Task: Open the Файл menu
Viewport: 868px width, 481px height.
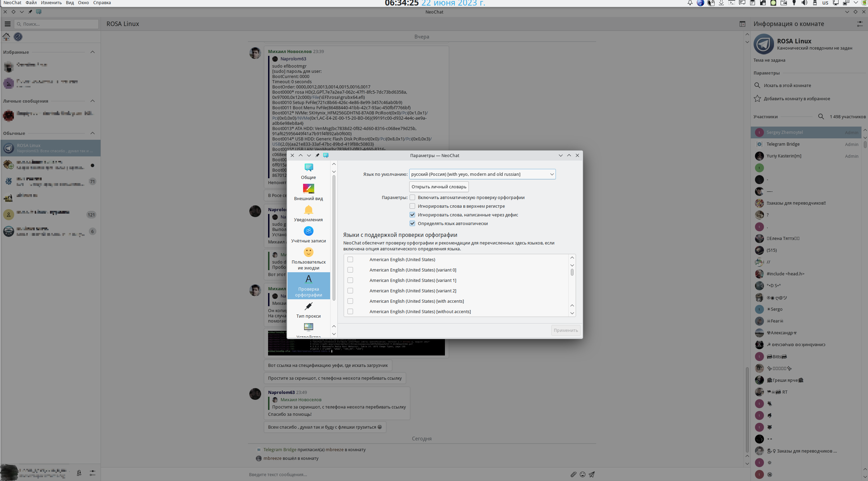Action: pyautogui.click(x=31, y=3)
